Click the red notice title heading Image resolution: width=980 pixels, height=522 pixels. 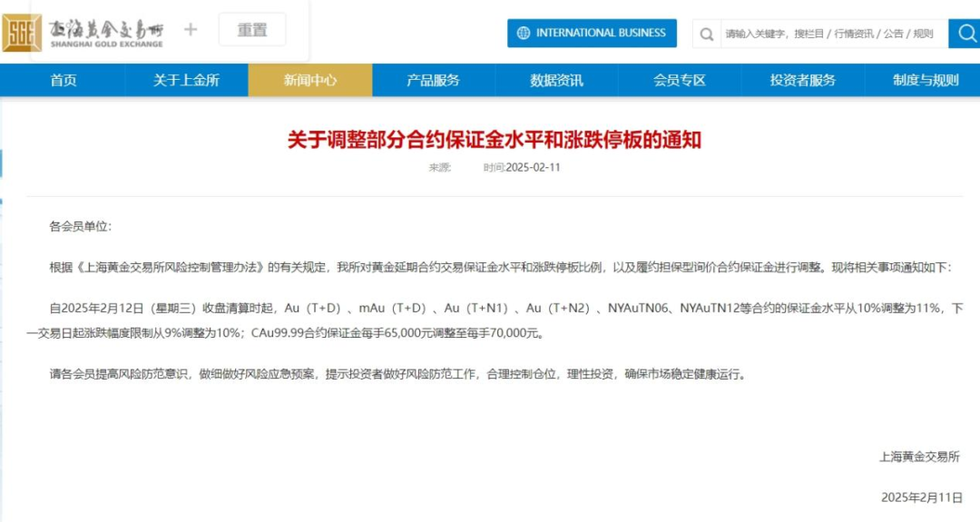coord(495,140)
